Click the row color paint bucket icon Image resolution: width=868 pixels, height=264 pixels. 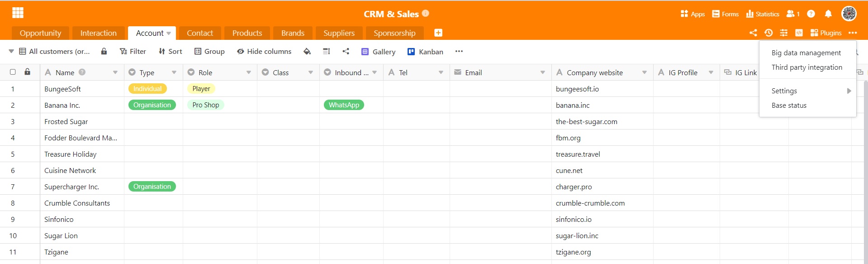point(307,52)
